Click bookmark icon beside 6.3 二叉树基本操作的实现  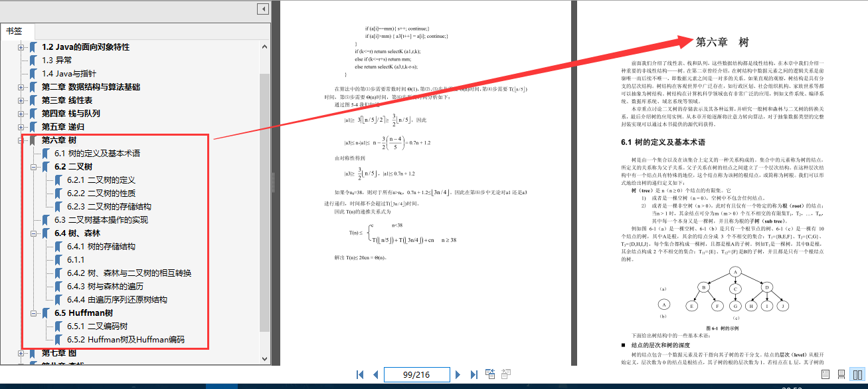coord(46,220)
